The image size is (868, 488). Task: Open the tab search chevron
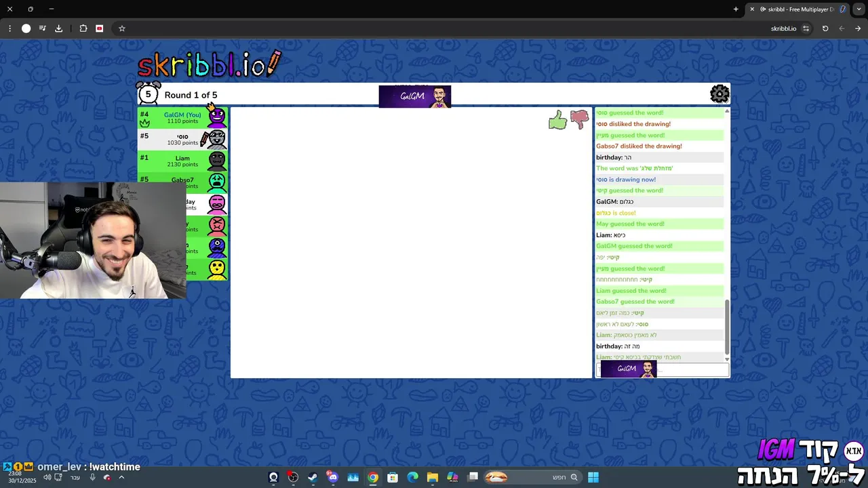pos(859,9)
